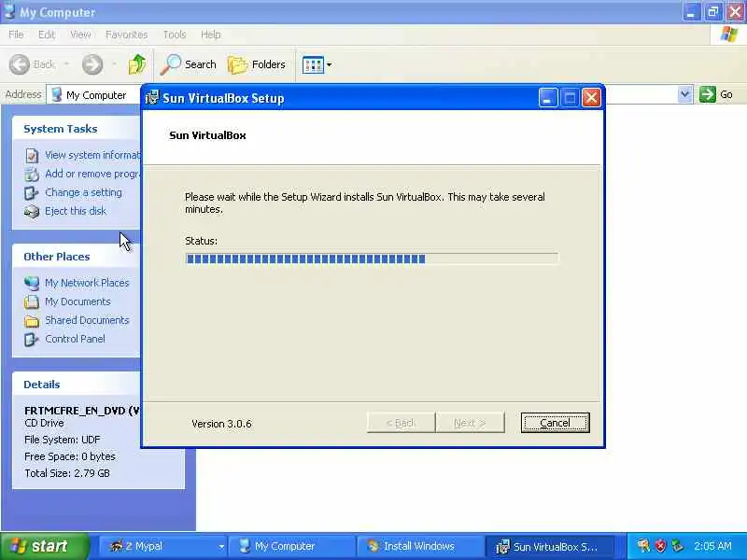Click the installation status progress bar

click(371, 259)
